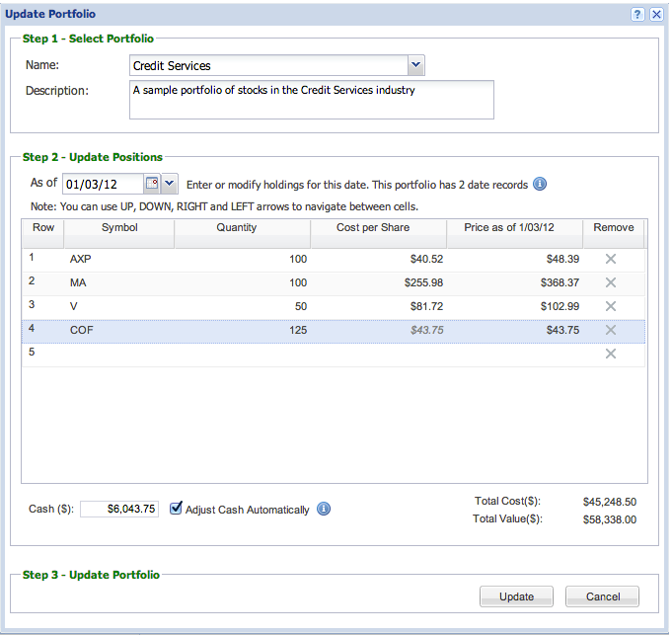Select the AXP symbol cell
Image resolution: width=672 pixels, height=635 pixels.
[119, 259]
